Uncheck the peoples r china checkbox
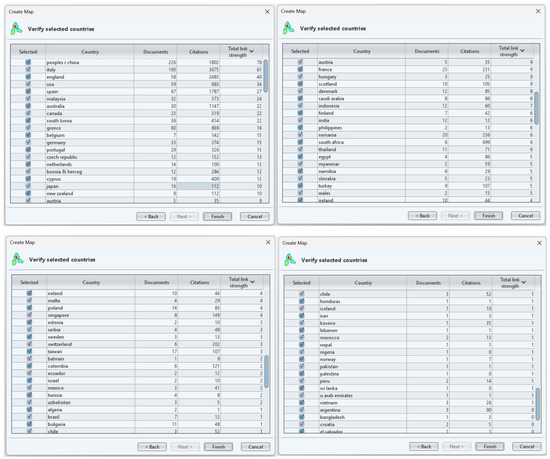The width and height of the screenshot is (550, 459). pyautogui.click(x=28, y=62)
